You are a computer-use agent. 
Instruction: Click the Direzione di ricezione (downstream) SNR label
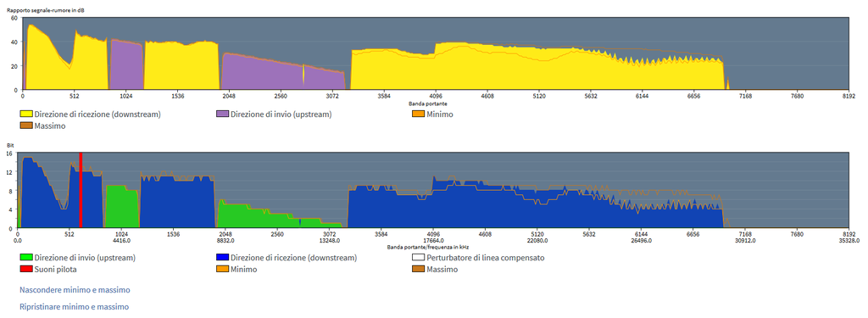click(x=97, y=114)
